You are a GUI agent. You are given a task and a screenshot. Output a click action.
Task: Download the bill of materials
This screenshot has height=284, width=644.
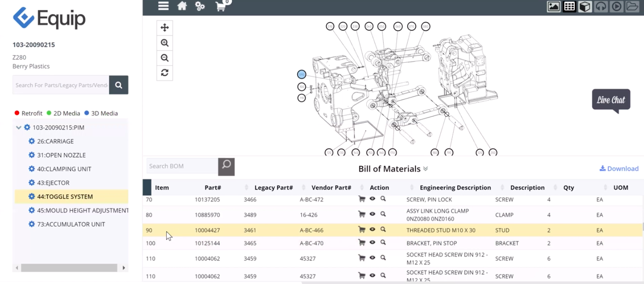[619, 168]
